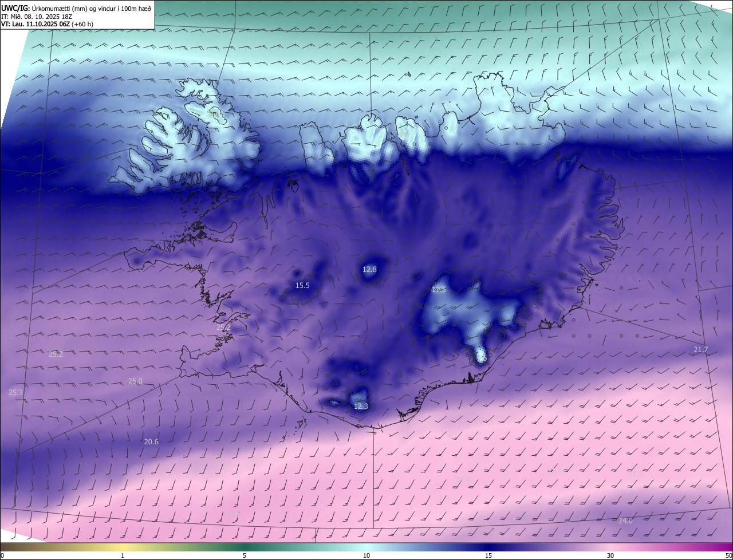Select the 21.7 value at the eastern edge
The height and width of the screenshot is (560, 733).
point(701,349)
